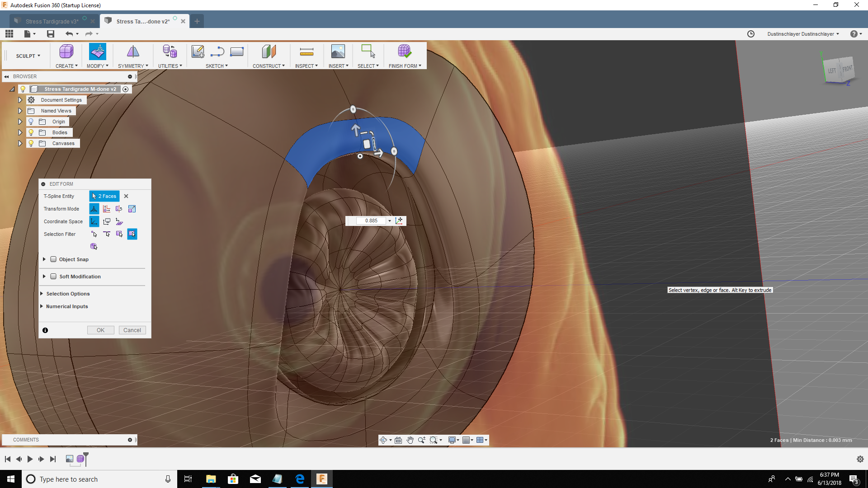Open the SYMMETRY menu
The image size is (868, 488).
tap(133, 66)
